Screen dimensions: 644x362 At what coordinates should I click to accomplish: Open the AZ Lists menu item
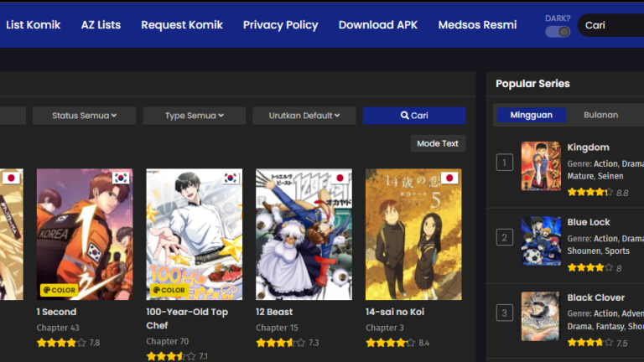coord(101,24)
